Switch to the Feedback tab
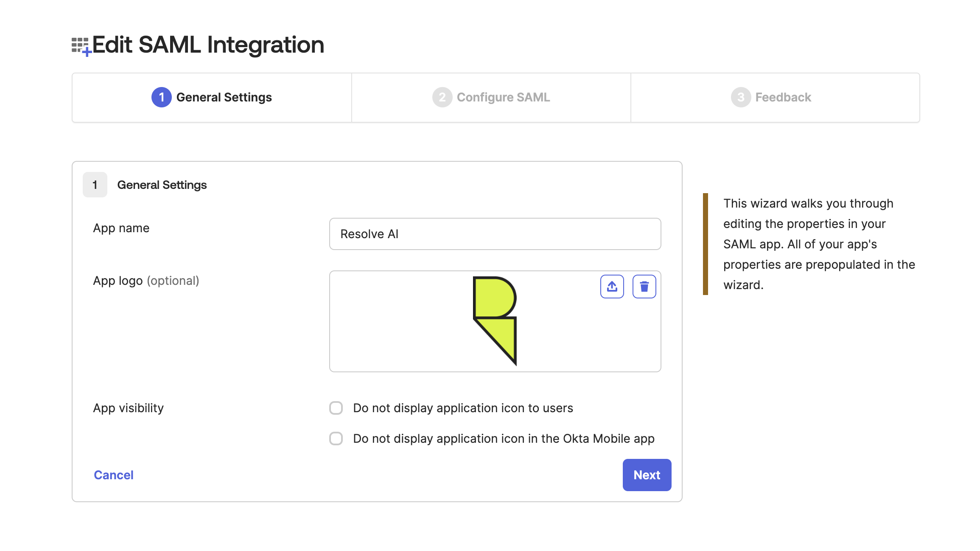980x551 pixels. (x=775, y=98)
